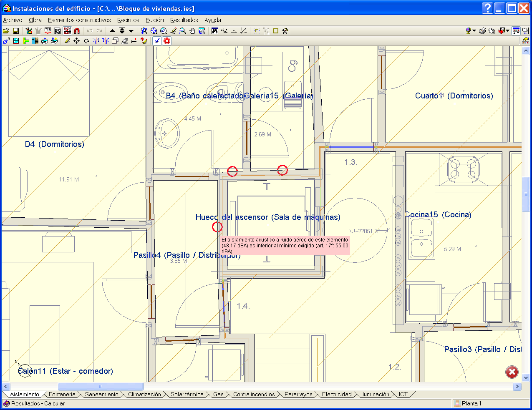532x410 pixels.
Task: Open the globe icon dropdown arrow
Action: (x=474, y=31)
